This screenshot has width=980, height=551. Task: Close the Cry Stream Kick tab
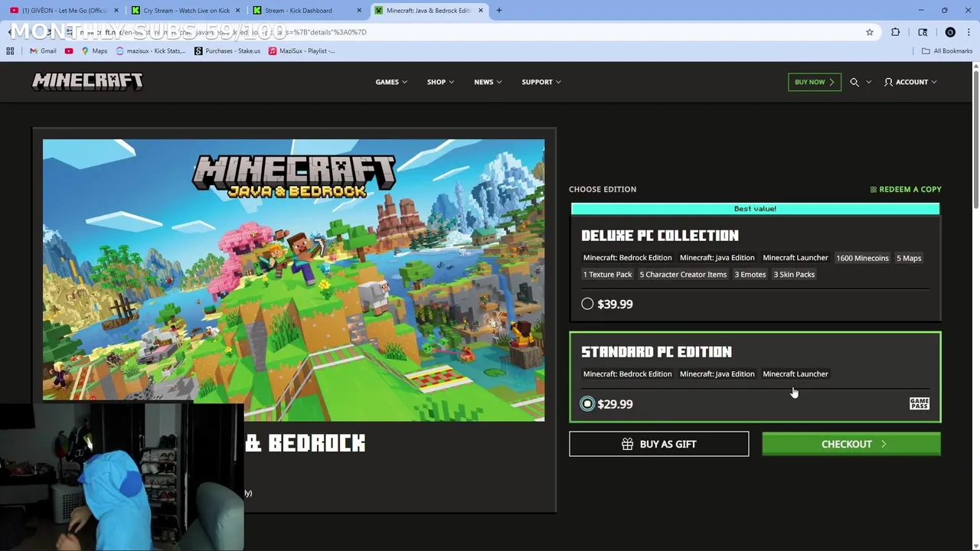(238, 11)
